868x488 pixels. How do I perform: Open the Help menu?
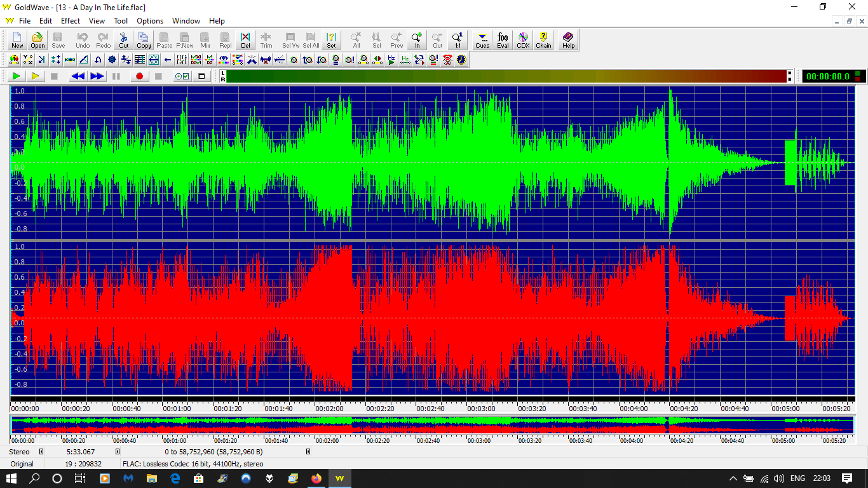217,21
